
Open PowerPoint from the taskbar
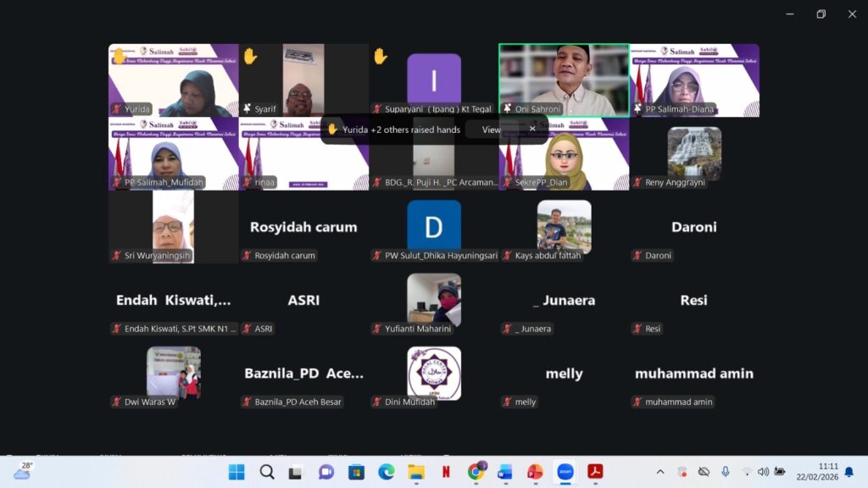tap(535, 472)
